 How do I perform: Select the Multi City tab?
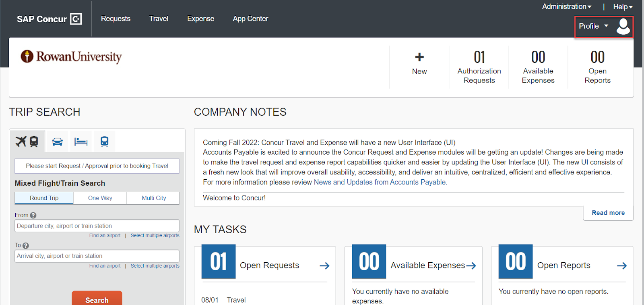tap(154, 198)
